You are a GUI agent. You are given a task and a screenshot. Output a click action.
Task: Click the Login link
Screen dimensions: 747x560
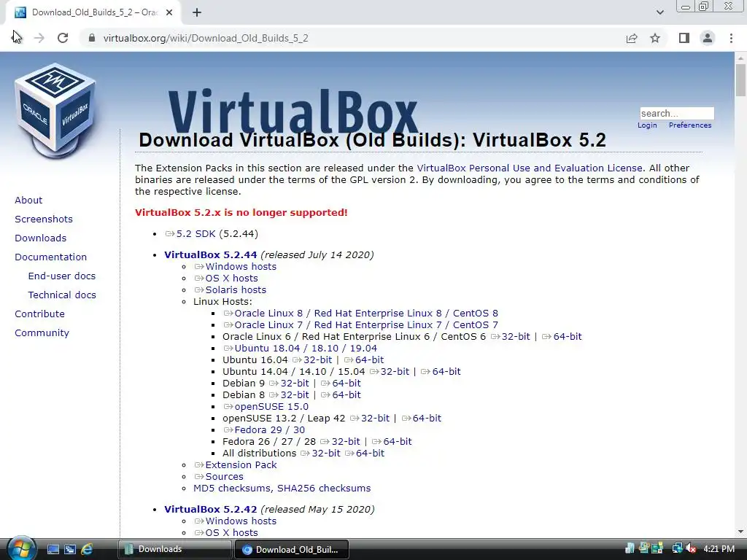pyautogui.click(x=647, y=125)
